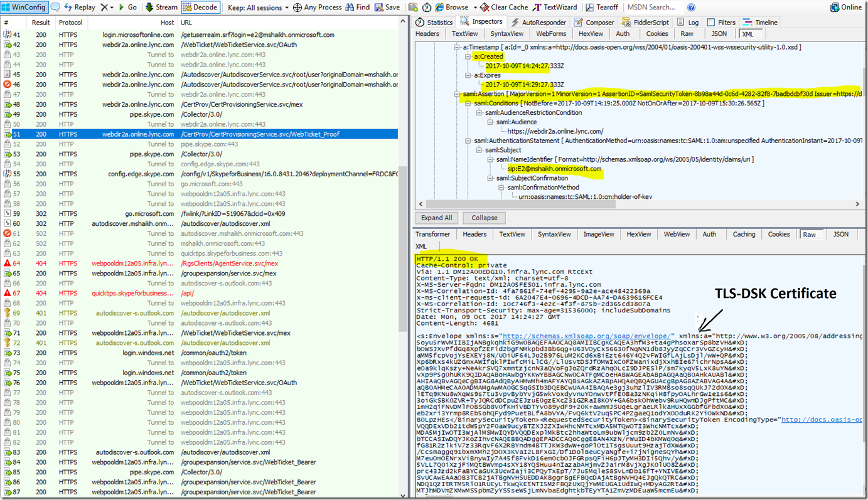Screen dimensions: 868x500
Task: Open the Composer tab
Action: pos(594,22)
